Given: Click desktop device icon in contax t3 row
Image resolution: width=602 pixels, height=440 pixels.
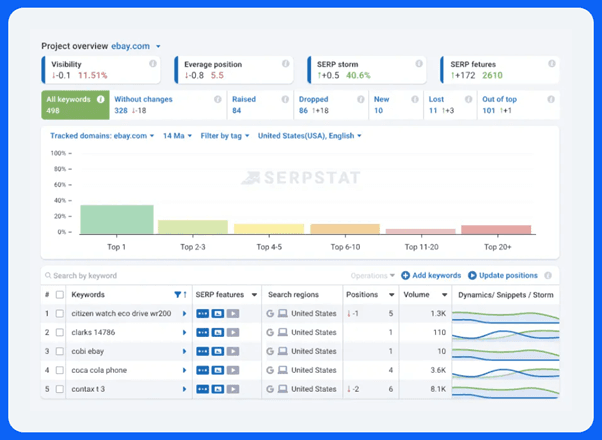Looking at the screenshot, I should tap(282, 389).
